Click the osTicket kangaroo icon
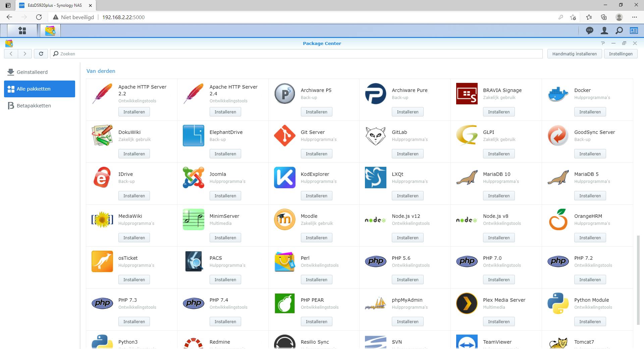 coord(102,261)
